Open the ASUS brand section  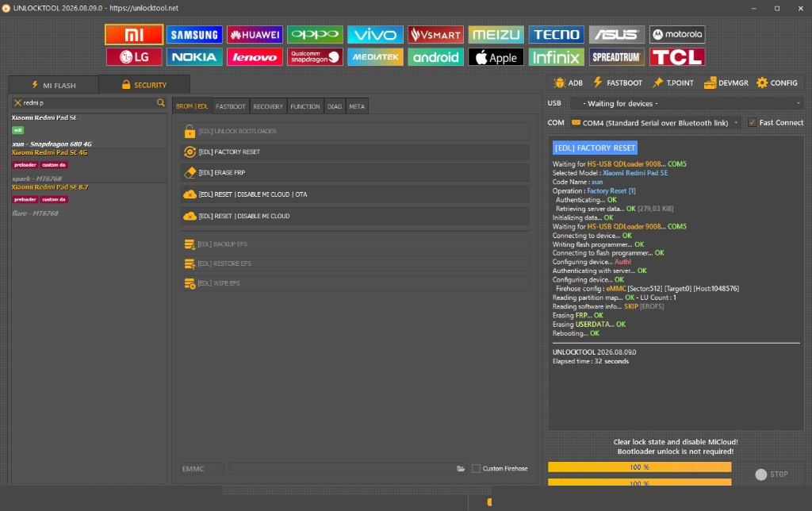pyautogui.click(x=617, y=35)
